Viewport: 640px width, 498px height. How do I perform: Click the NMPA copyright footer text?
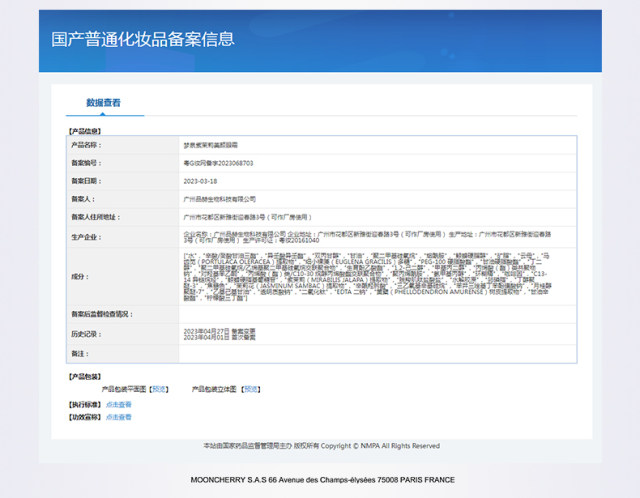pyautogui.click(x=320, y=446)
